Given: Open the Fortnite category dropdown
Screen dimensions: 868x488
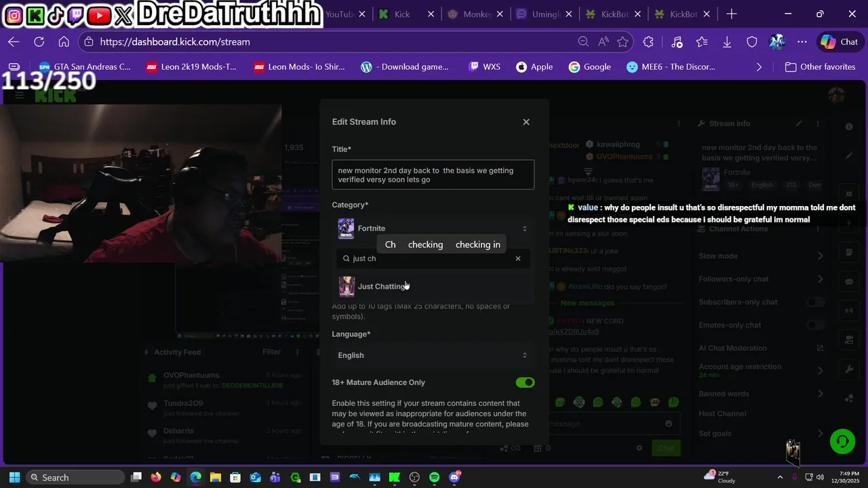Looking at the screenshot, I should pos(433,228).
